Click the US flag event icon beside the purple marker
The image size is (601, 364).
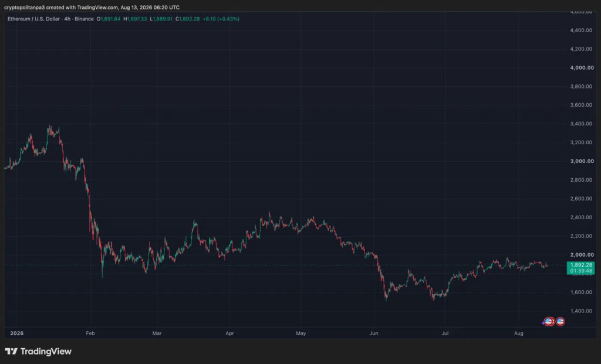[549, 322]
